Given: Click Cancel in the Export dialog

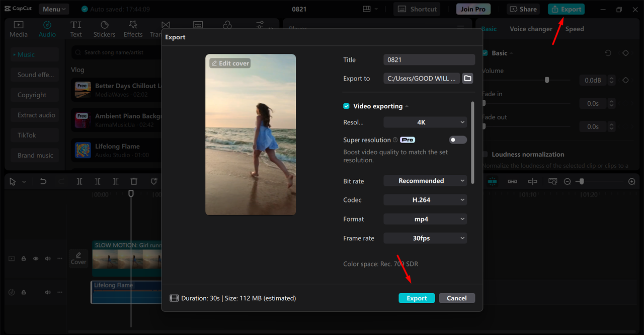Looking at the screenshot, I should click(457, 298).
